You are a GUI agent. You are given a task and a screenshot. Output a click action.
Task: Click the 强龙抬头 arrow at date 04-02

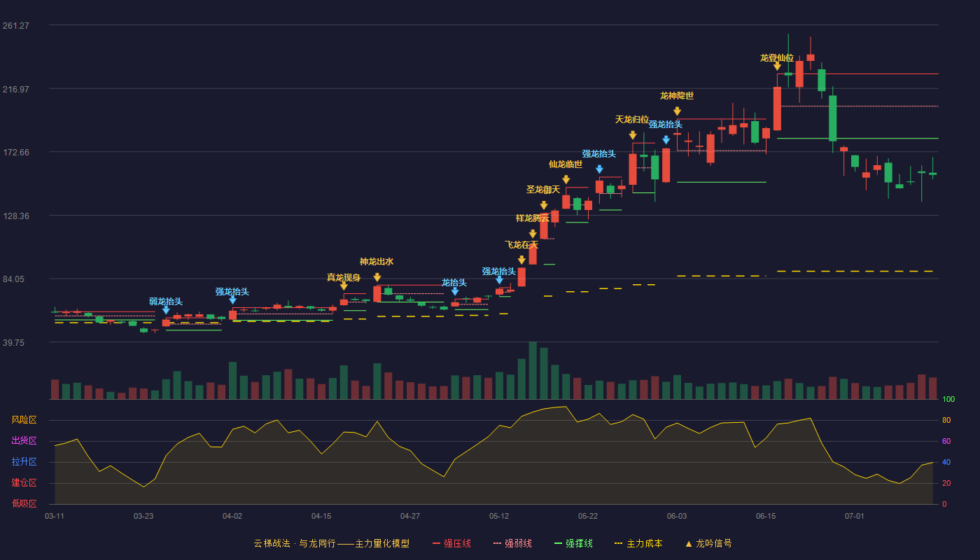point(232,300)
